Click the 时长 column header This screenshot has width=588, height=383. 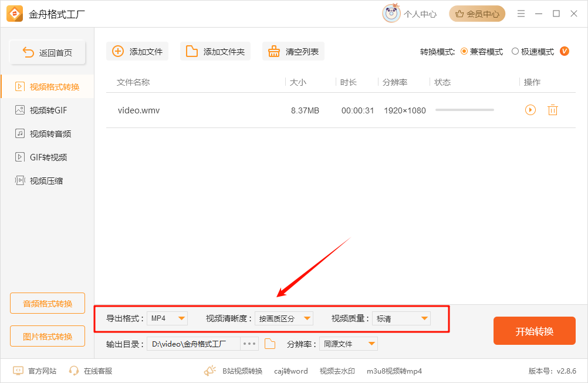point(349,82)
